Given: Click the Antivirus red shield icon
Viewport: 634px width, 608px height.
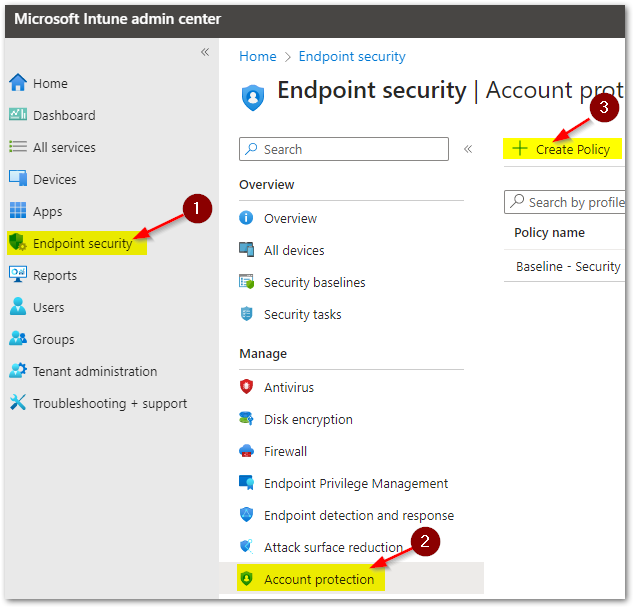Looking at the screenshot, I should (x=246, y=386).
